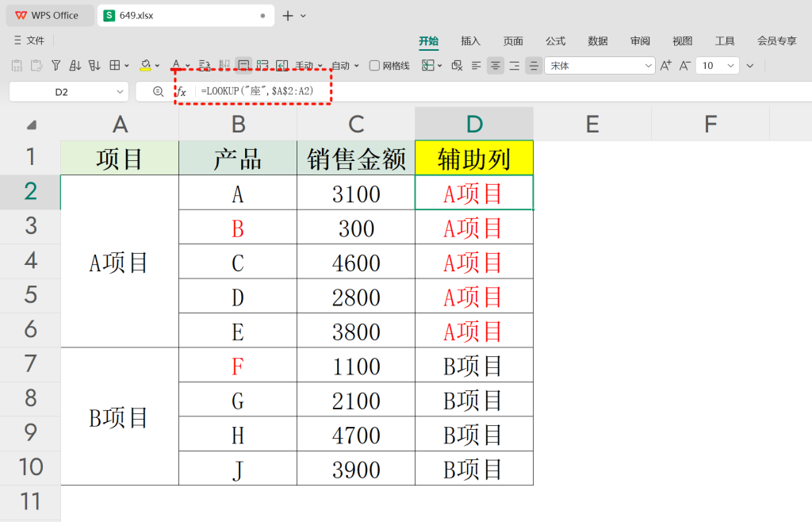Switch to the 数据 ribbon tab
Image resolution: width=812 pixels, height=522 pixels.
598,41
